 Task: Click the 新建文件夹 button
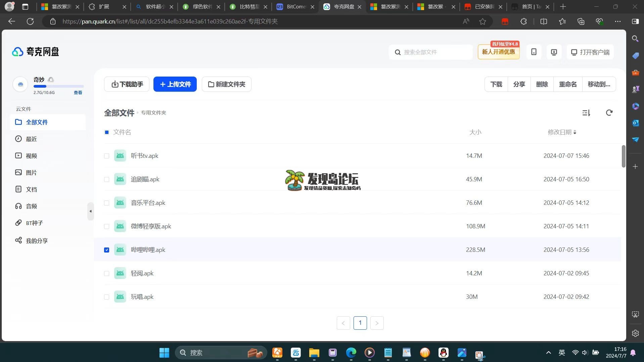tap(226, 84)
